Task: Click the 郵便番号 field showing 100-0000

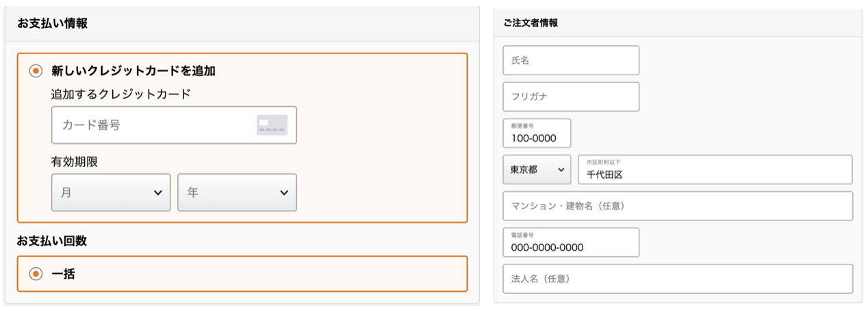Action: [x=537, y=134]
